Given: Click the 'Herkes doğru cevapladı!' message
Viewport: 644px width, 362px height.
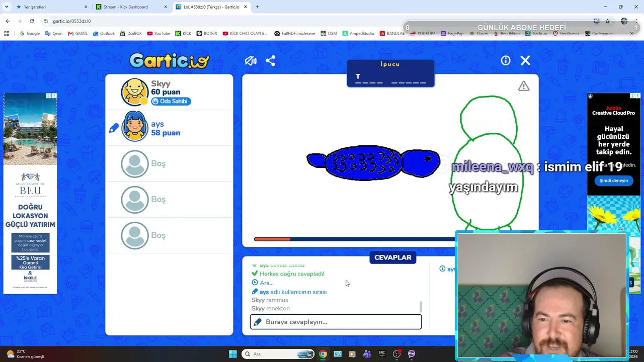Looking at the screenshot, I should (x=292, y=274).
